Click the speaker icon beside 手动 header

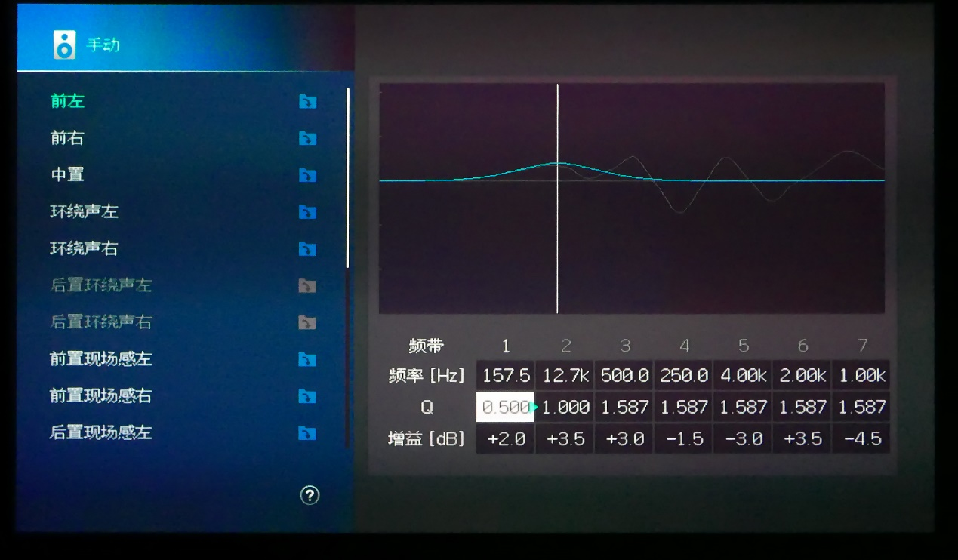(x=65, y=45)
